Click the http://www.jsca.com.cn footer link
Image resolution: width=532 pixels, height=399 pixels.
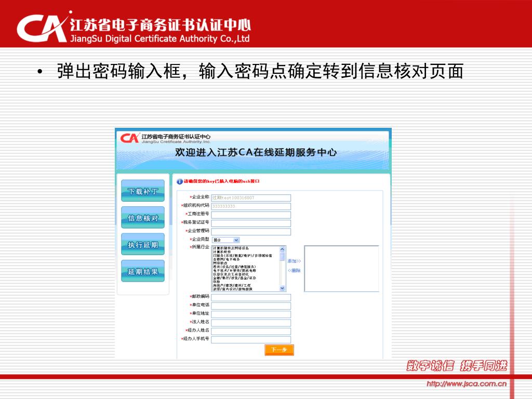pyautogui.click(x=467, y=384)
